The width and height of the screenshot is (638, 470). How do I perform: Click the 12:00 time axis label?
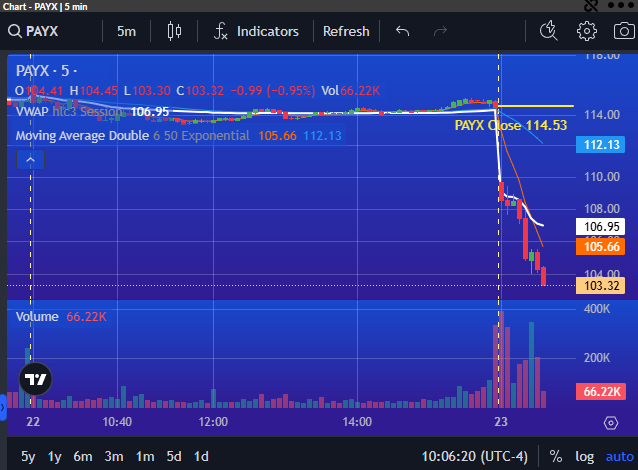click(x=213, y=422)
